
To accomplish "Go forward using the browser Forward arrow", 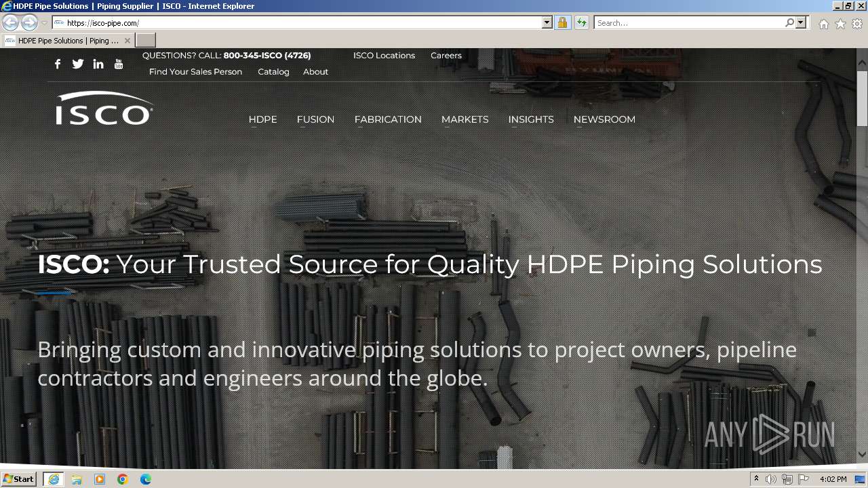I will point(29,22).
